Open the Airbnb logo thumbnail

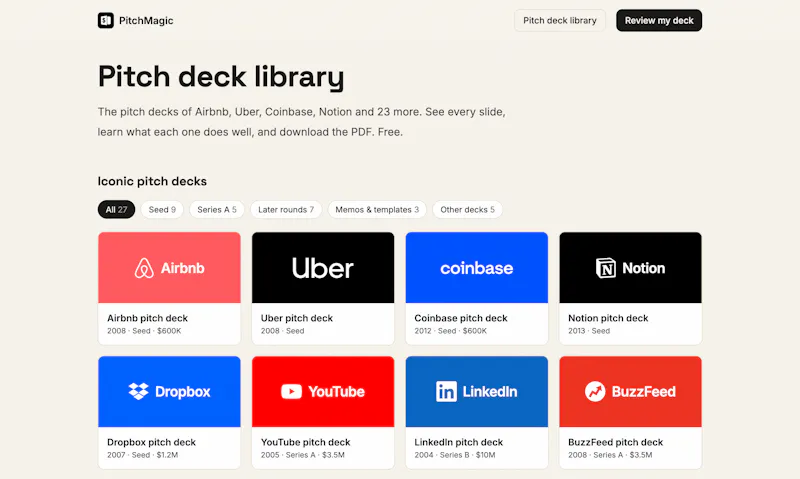point(169,268)
